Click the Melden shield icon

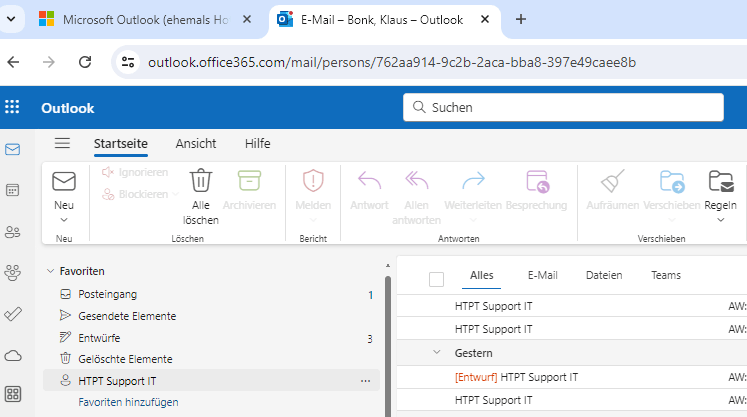pos(313,181)
